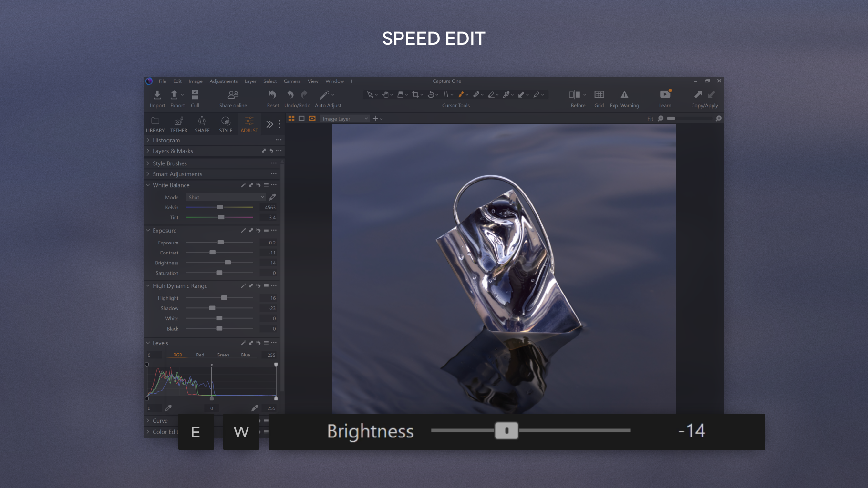Click the Kelvin value field showing 4563
The image size is (868, 488).
pyautogui.click(x=270, y=207)
